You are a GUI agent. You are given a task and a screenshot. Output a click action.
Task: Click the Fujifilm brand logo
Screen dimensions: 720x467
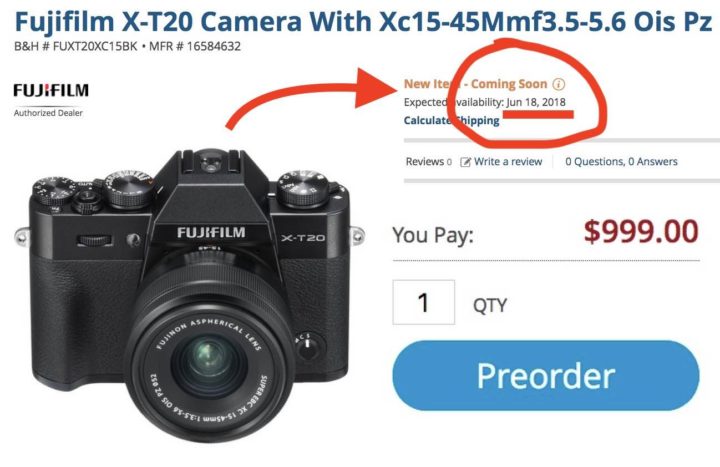(x=51, y=90)
